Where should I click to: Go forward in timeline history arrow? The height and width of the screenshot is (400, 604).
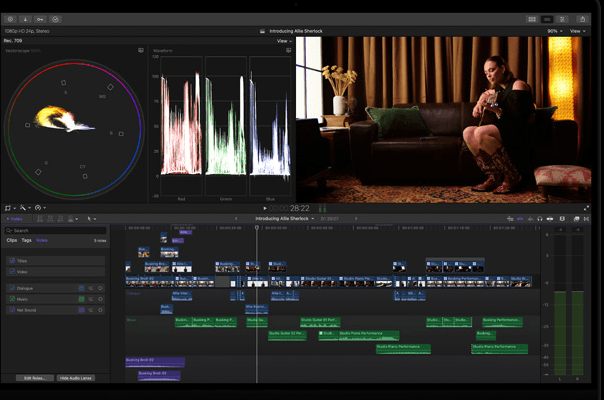(x=356, y=218)
